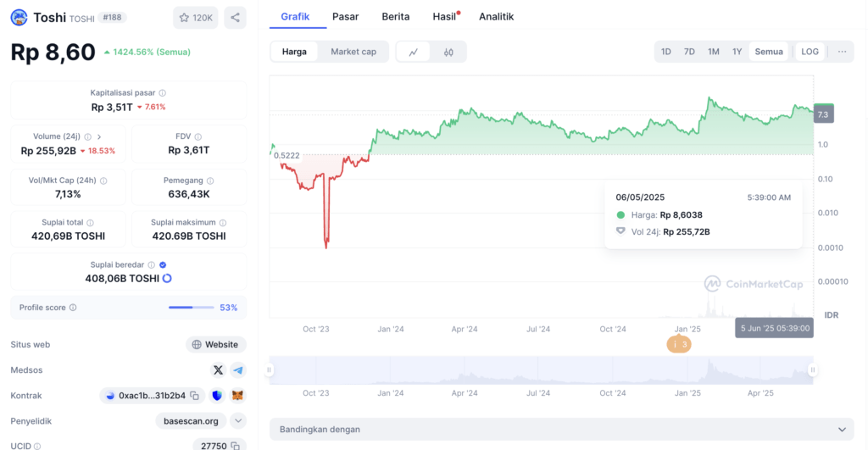Click the verified badge by Suplai beredar
Image resolution: width=868 pixels, height=450 pixels.
163,265
